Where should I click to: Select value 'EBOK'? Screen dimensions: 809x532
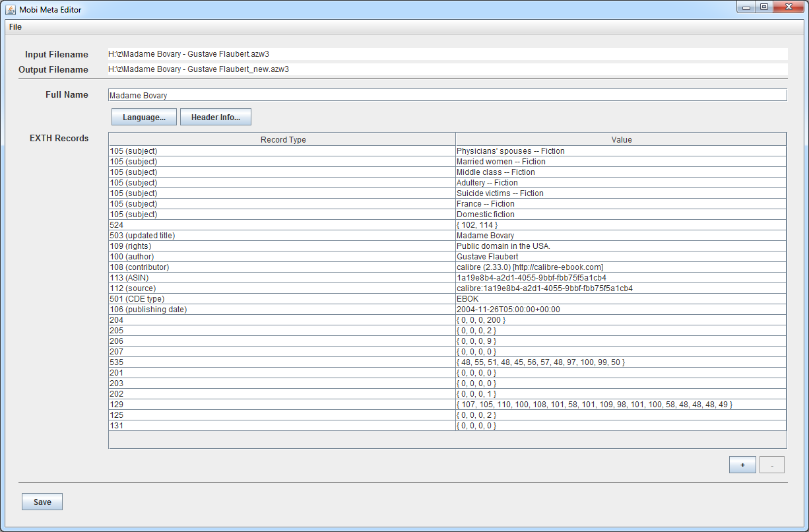tap(621, 299)
